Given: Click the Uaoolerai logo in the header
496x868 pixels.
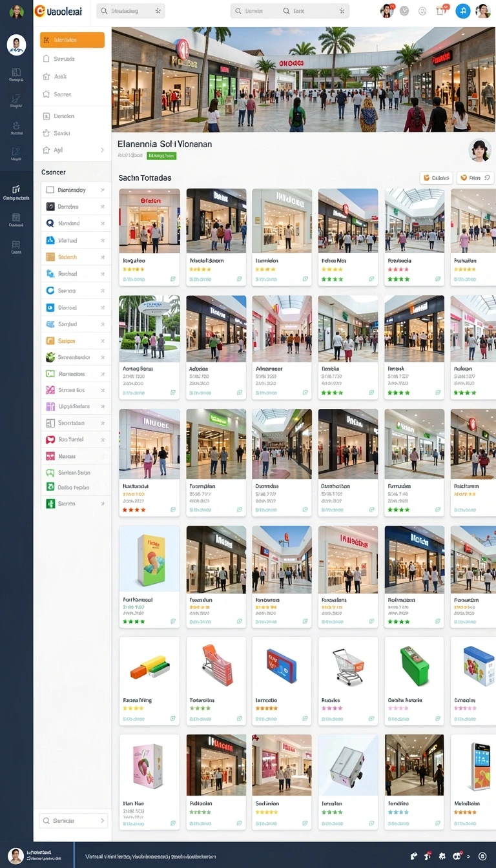Looking at the screenshot, I should [x=58, y=10].
